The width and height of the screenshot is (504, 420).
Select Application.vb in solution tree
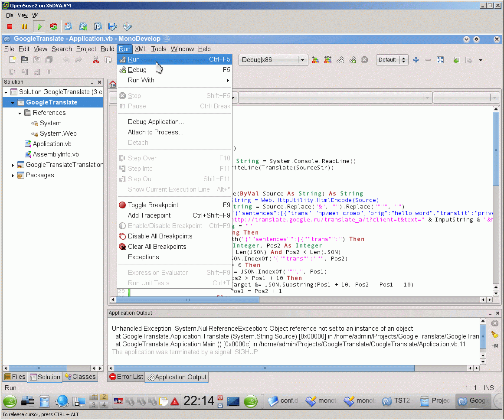tap(52, 144)
